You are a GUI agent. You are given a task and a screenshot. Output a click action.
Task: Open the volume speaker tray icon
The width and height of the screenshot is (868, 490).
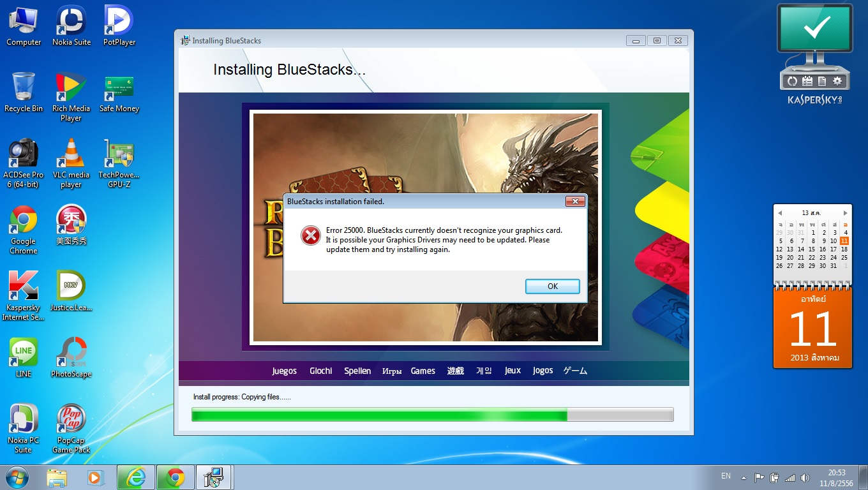[805, 477]
